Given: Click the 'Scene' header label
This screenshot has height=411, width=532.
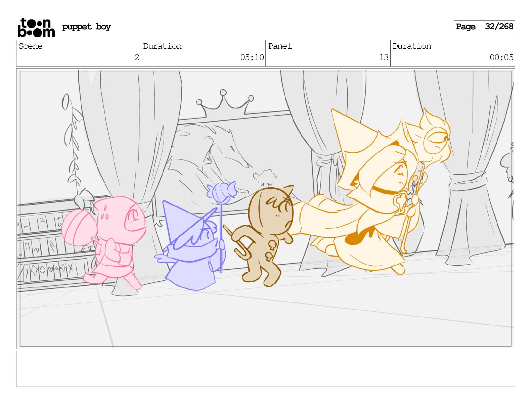Looking at the screenshot, I should pyautogui.click(x=31, y=46).
